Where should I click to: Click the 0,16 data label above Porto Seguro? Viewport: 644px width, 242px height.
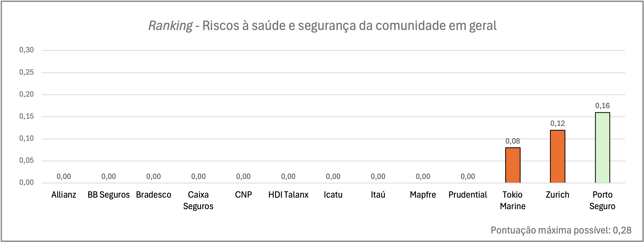602,106
